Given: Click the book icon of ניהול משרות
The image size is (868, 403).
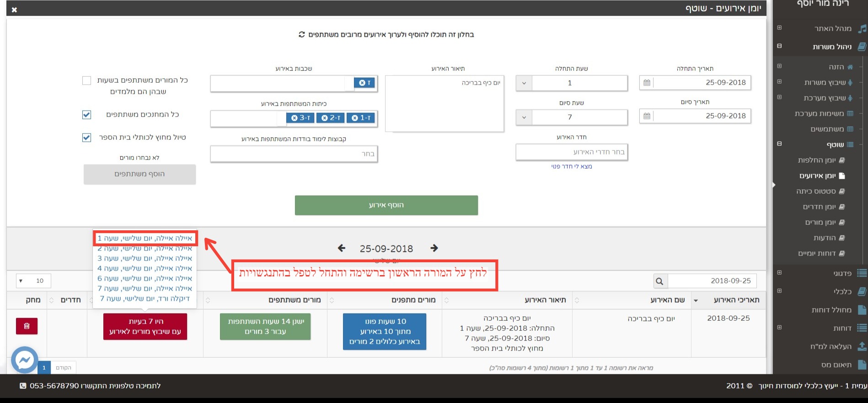Looking at the screenshot, I should coord(862,47).
